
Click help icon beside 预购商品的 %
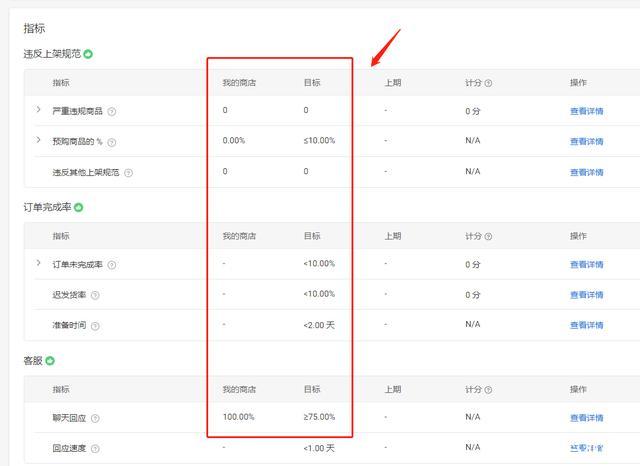click(111, 142)
